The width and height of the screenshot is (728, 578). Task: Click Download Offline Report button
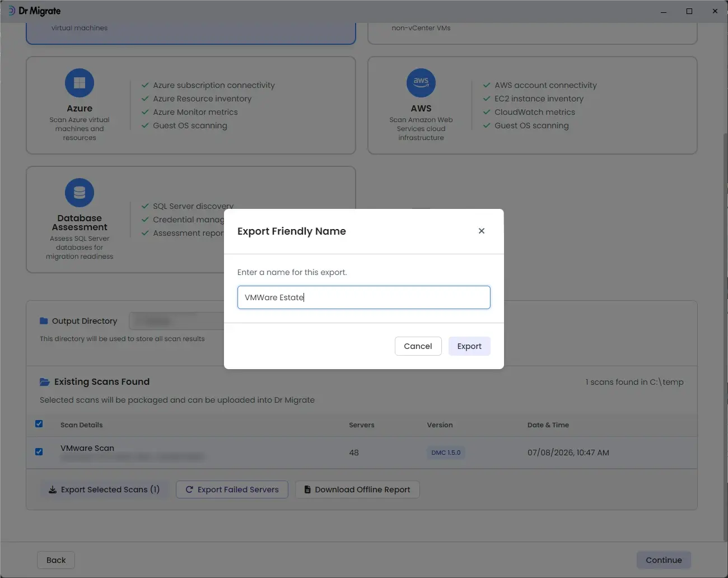357,490
